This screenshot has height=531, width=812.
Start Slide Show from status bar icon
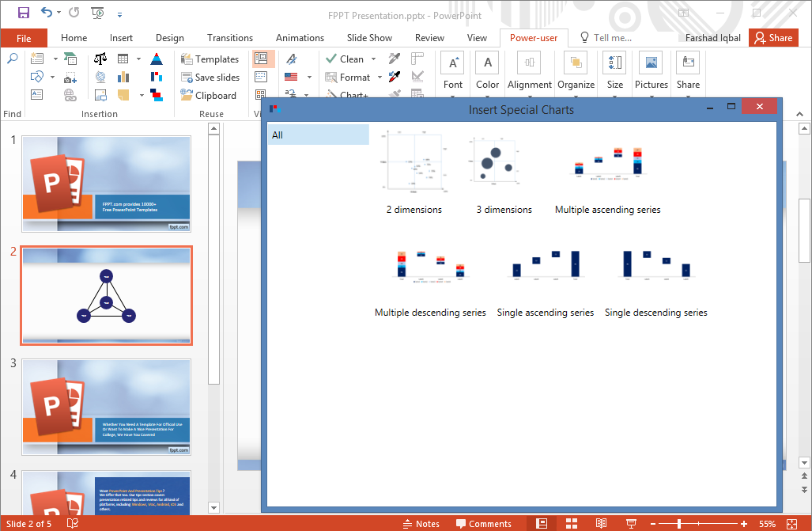(x=631, y=523)
